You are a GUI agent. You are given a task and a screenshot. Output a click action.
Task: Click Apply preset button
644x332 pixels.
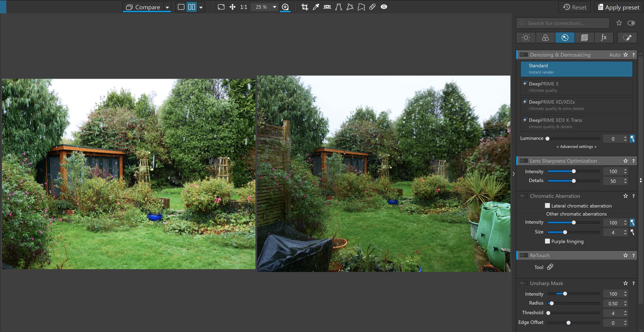[619, 7]
